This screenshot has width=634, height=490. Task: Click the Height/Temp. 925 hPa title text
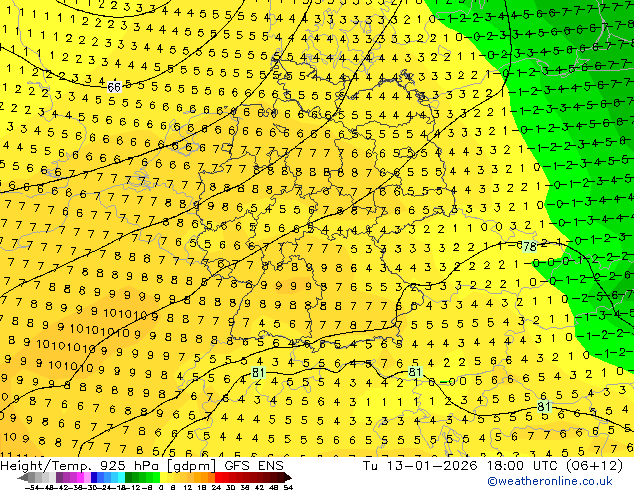[81, 466]
